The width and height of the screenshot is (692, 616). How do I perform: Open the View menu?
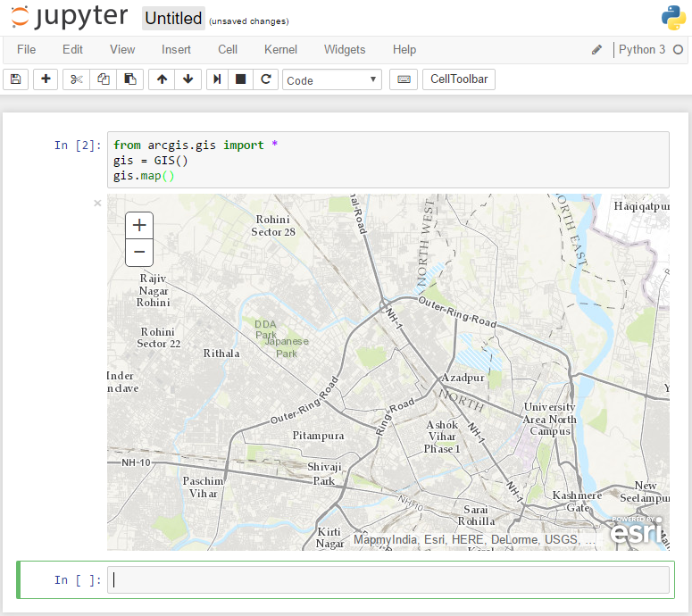click(x=122, y=49)
